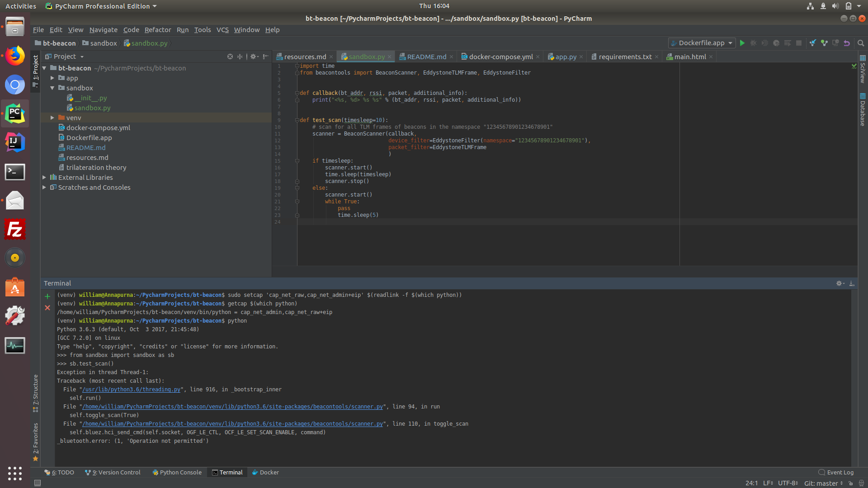Open the Refactor menu
The height and width of the screenshot is (488, 868).
(158, 30)
